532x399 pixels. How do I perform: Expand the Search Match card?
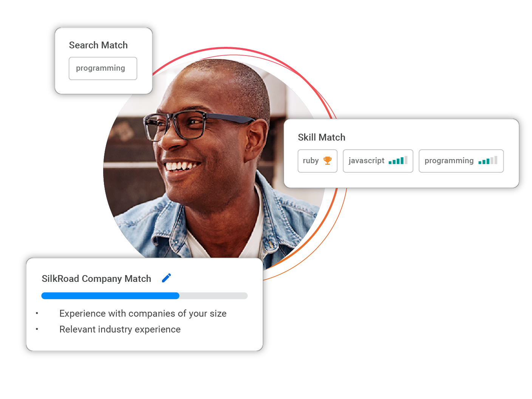tap(103, 60)
